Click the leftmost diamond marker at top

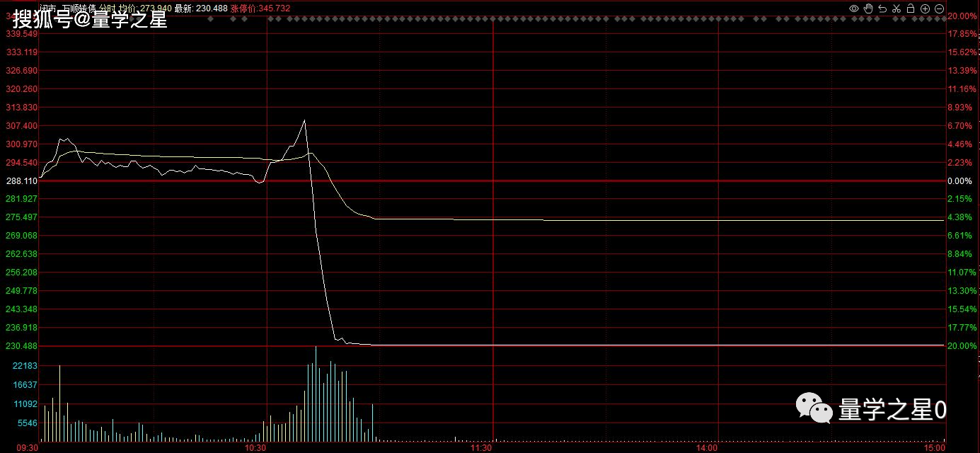point(212,19)
